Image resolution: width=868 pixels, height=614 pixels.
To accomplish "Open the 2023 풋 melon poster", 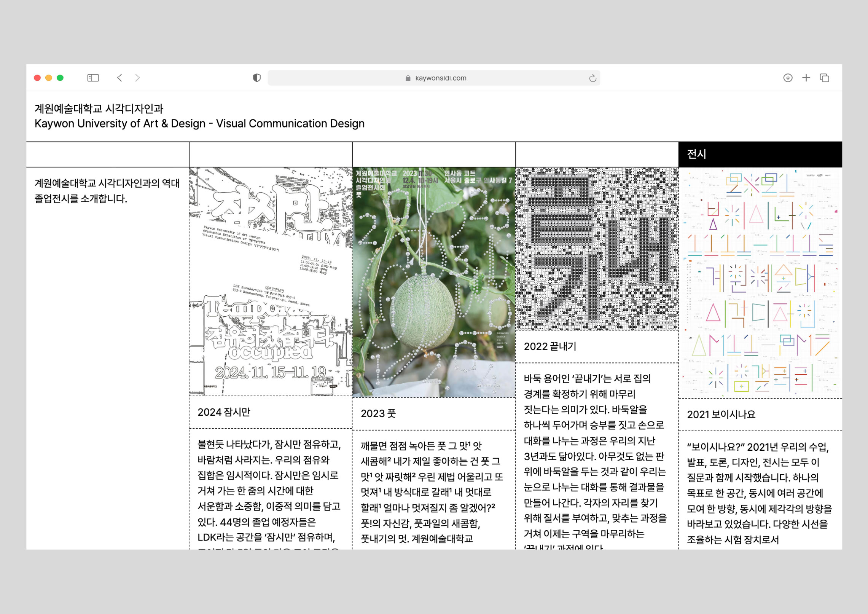I will click(434, 282).
